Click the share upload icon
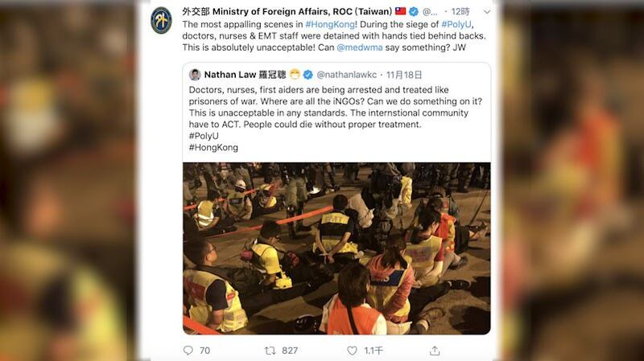The height and width of the screenshot is (361, 644). pos(435,351)
